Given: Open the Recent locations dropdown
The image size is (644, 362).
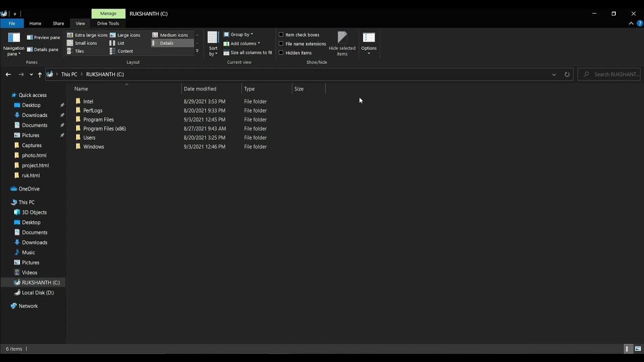Looking at the screenshot, I should click(31, 74).
